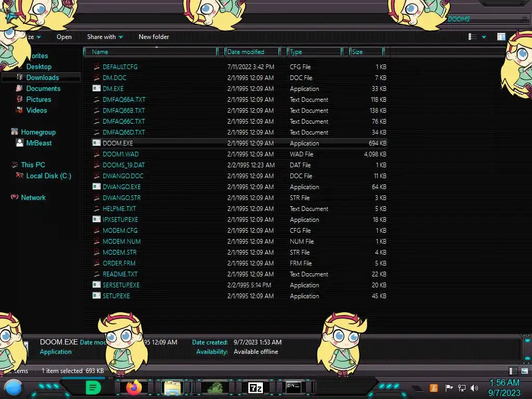The image size is (532, 399).
Task: Select the MODEM.CFG file name
Action: point(120,230)
